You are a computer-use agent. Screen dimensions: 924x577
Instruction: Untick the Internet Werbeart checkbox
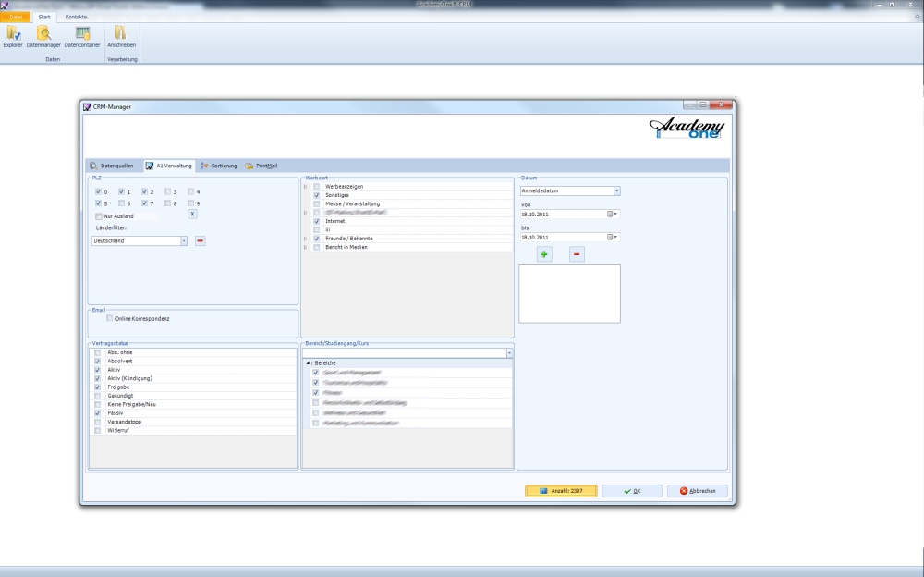(317, 222)
